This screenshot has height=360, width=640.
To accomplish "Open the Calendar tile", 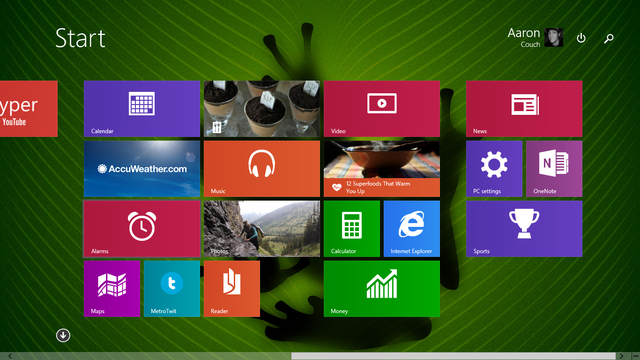I will pyautogui.click(x=142, y=109).
